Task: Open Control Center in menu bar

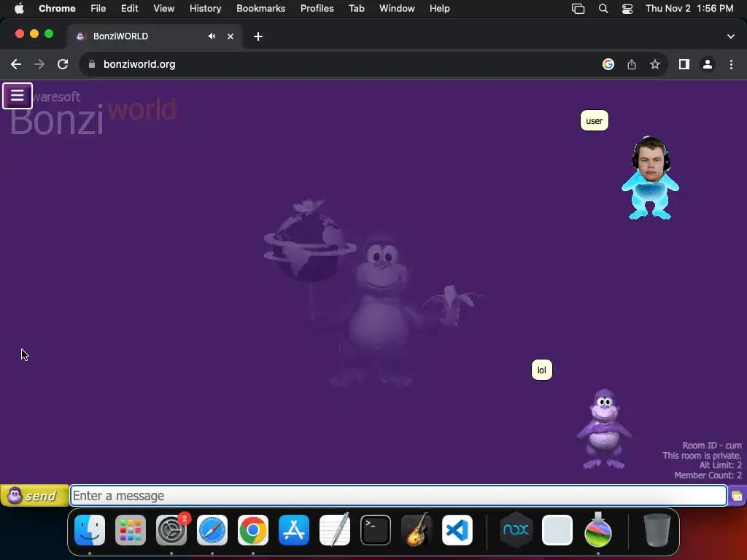Action: (x=627, y=9)
